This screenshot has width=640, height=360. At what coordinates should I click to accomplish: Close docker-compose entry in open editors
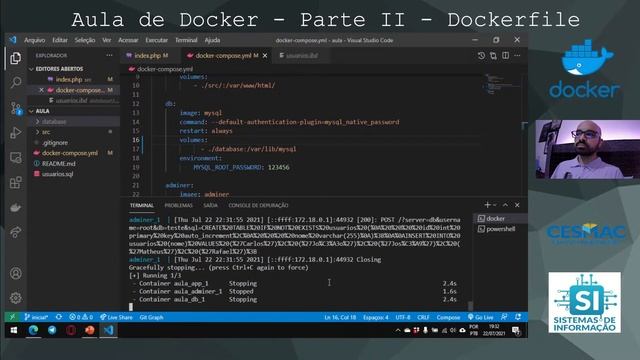(x=41, y=90)
